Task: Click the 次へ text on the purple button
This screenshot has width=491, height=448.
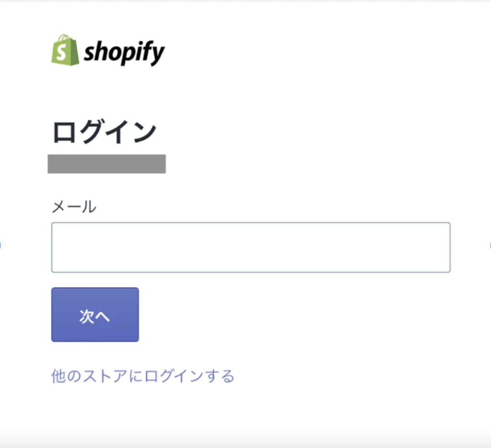Action: click(95, 316)
